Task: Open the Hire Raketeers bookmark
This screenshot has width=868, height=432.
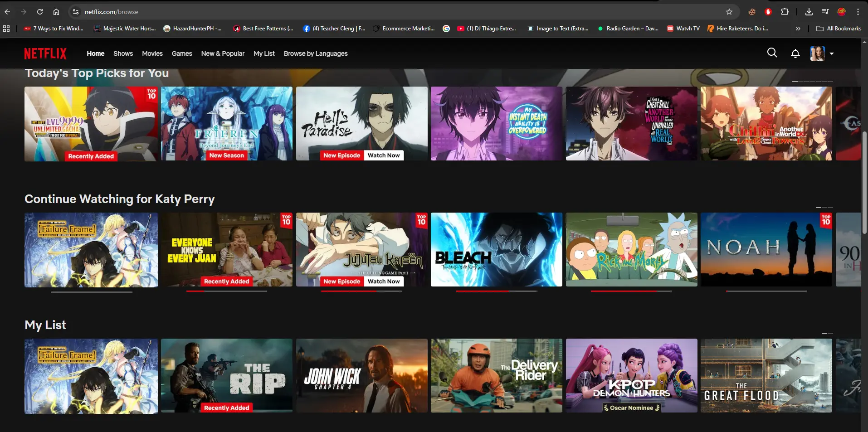Action: click(738, 29)
